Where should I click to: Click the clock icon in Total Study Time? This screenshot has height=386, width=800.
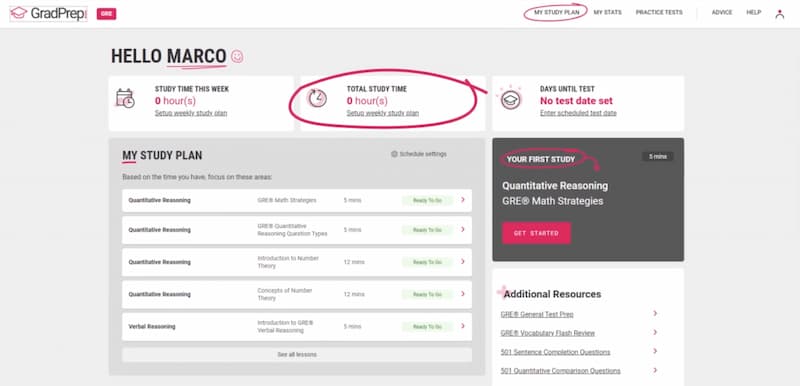[317, 98]
